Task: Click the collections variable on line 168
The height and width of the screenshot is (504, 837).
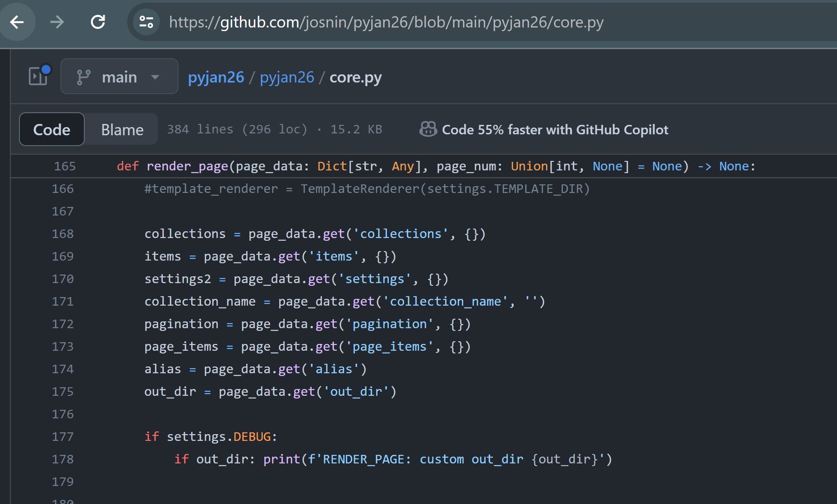Action: [185, 234]
